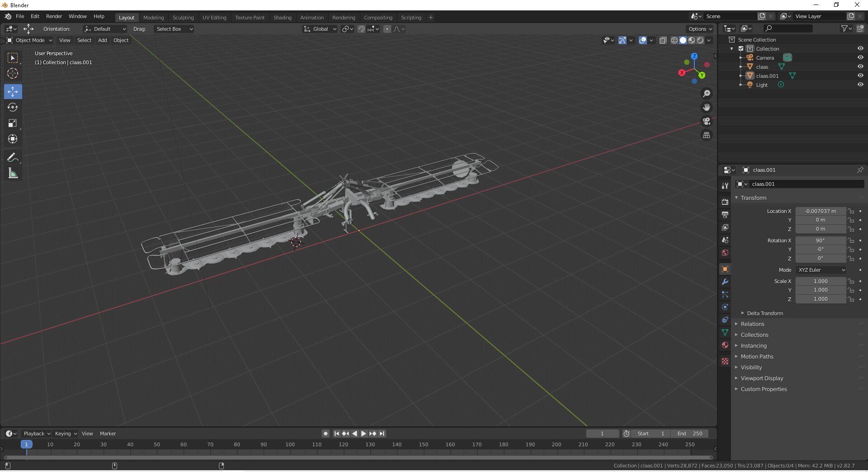Open the Object Mode dropdown
The width and height of the screenshot is (868, 472).
(30, 40)
